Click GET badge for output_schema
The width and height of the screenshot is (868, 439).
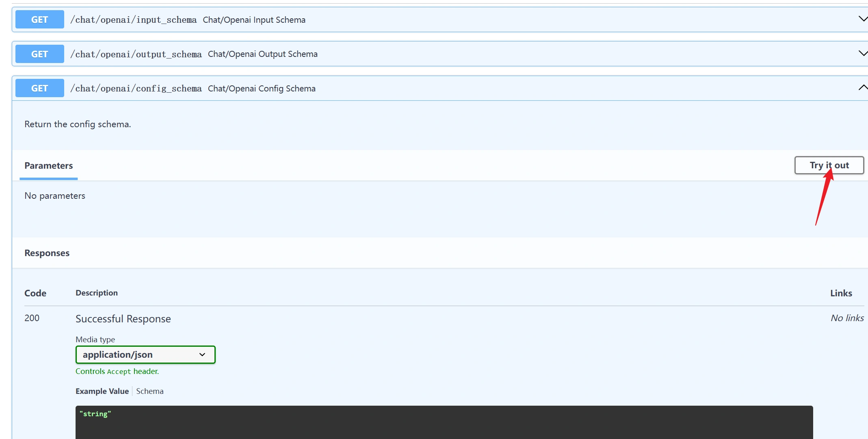[x=39, y=54]
